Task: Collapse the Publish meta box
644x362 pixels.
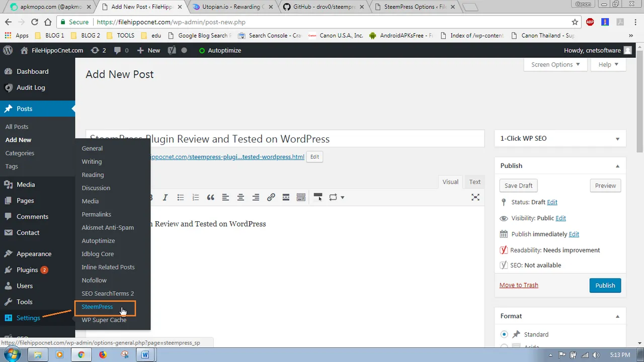Action: coord(617,166)
